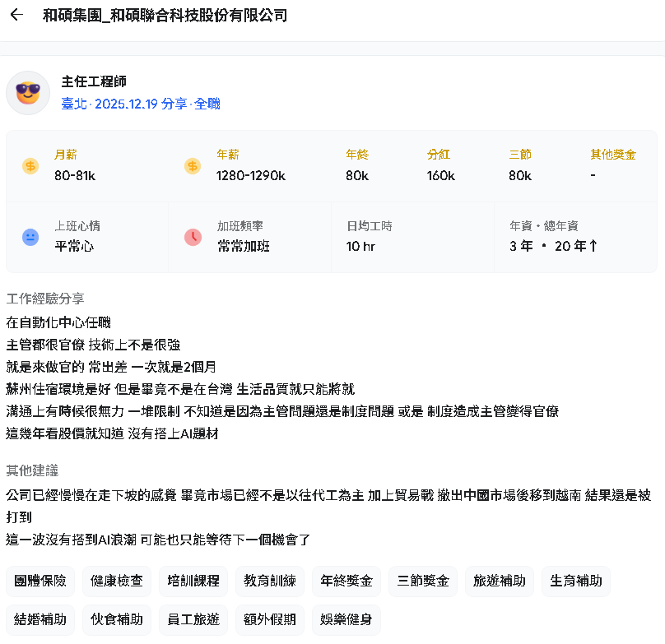Click the 年終 label
Viewport: 665px width, 644px height.
click(357, 155)
